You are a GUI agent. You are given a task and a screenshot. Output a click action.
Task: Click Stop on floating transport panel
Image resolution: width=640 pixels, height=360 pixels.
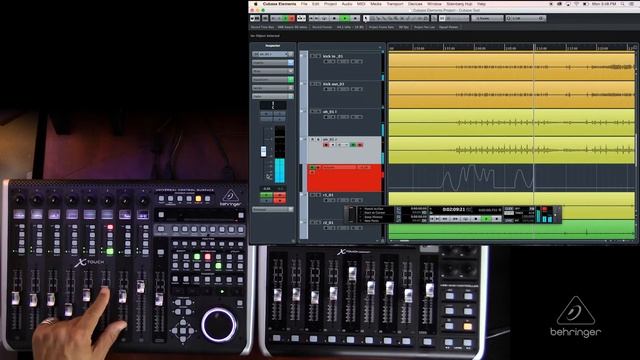point(476,219)
